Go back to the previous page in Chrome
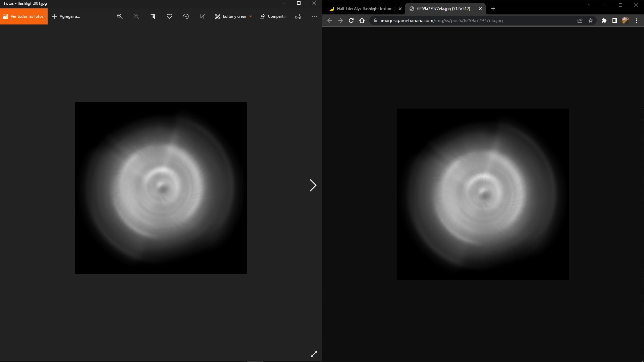Screen dimensions: 644x362 pyautogui.click(x=330, y=20)
